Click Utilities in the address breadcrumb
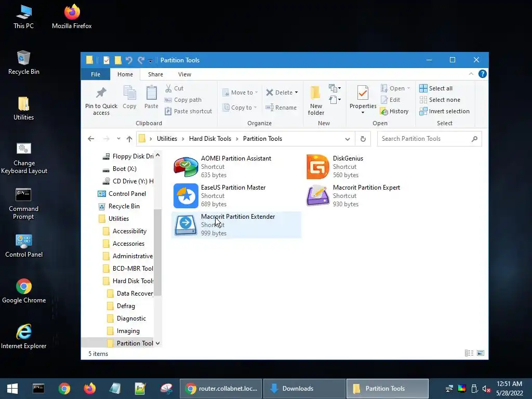The image size is (532, 399). [x=167, y=139]
